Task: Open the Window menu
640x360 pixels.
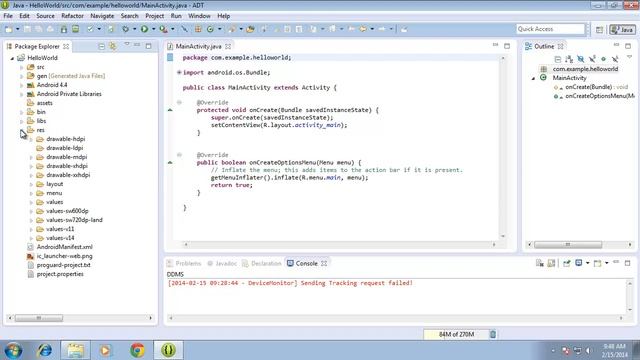Action: (199, 16)
